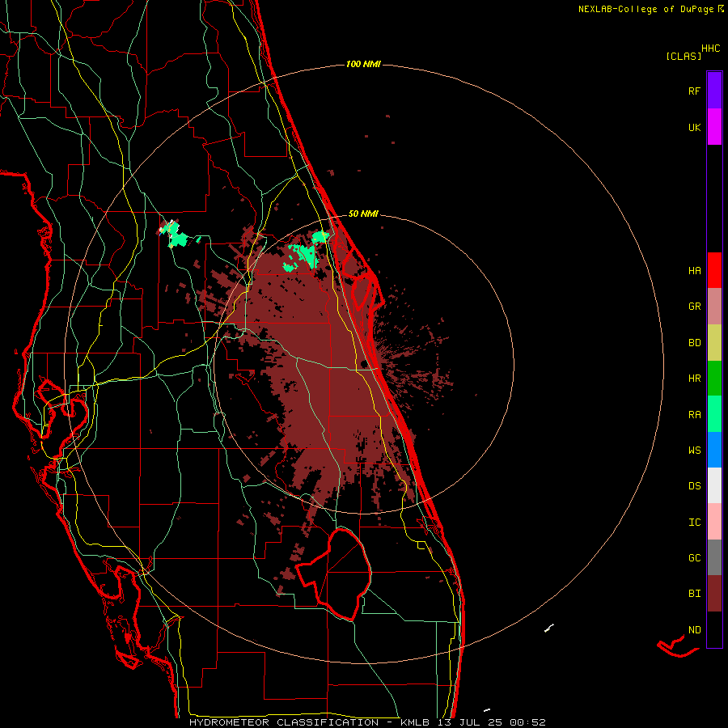Click the ND legend label

point(694,629)
